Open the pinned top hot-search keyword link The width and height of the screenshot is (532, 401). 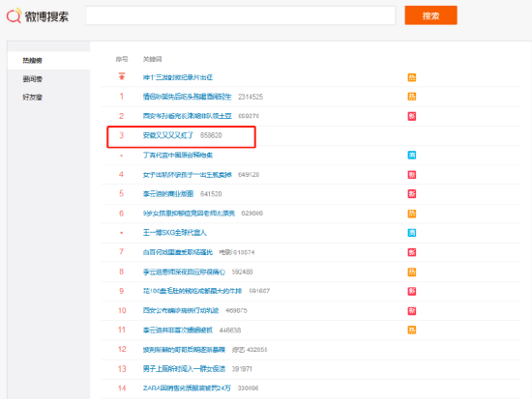coord(177,77)
